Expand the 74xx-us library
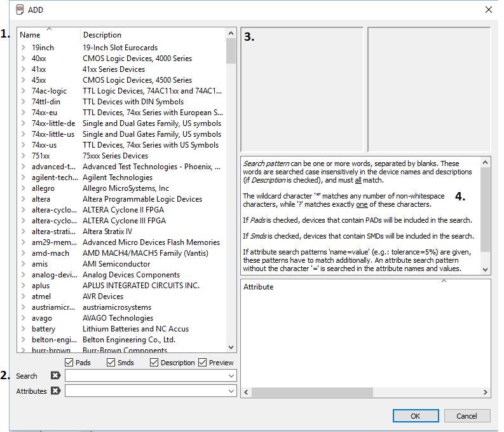 tap(23, 145)
